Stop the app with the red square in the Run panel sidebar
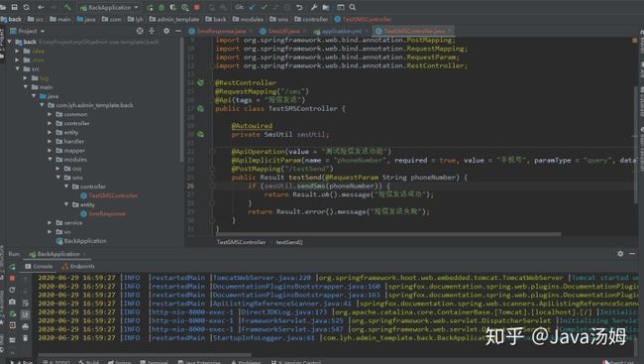The image size is (644, 364). pyautogui.click(x=12, y=279)
